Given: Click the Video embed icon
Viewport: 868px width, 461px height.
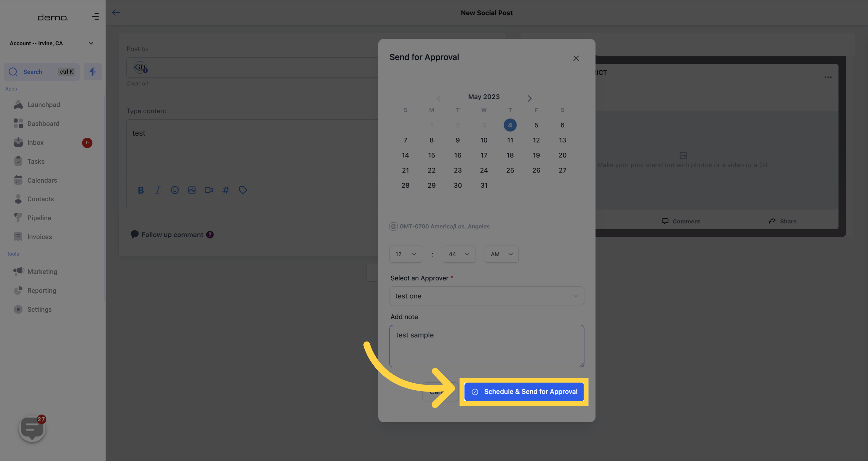Looking at the screenshot, I should pyautogui.click(x=209, y=190).
